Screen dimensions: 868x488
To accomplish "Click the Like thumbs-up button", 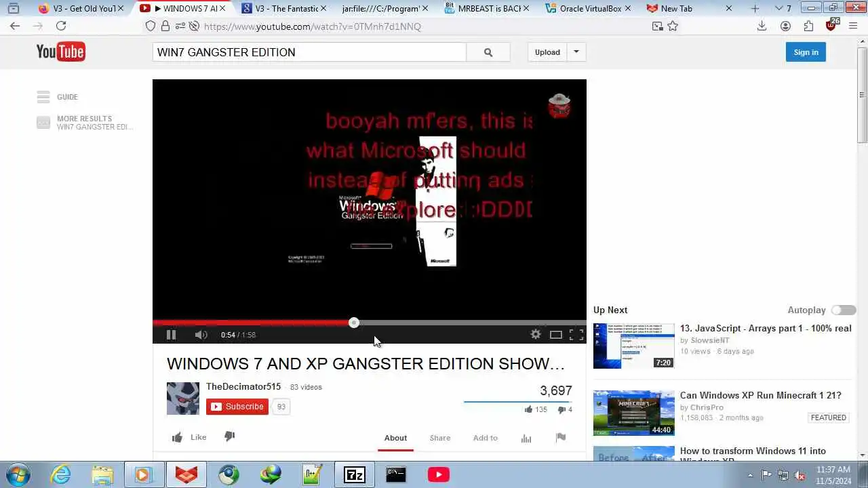I will (189, 437).
